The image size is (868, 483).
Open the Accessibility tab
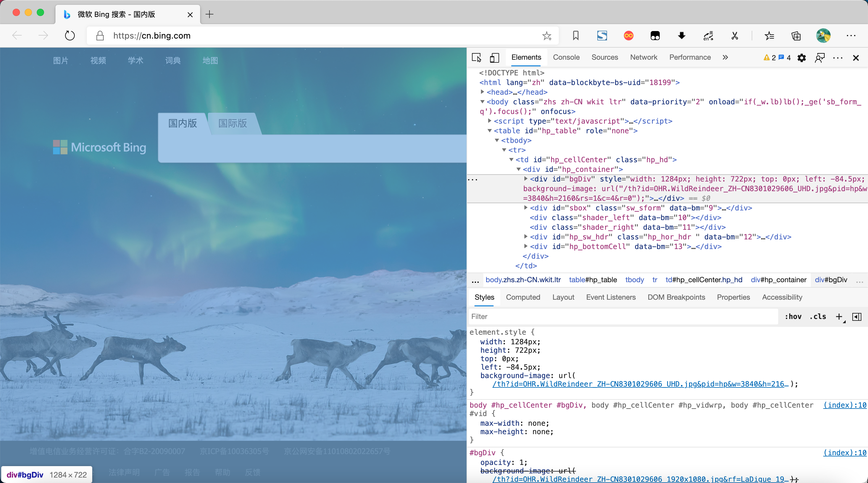782,297
